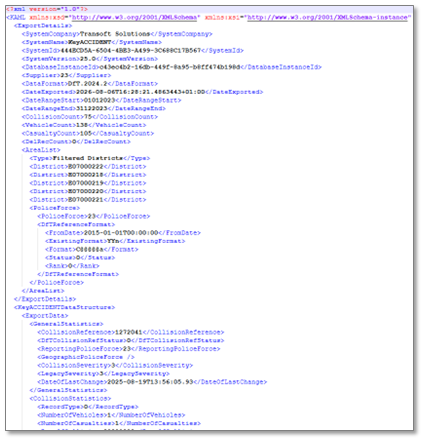Select the ExportDetails opening tag
422x440 pixels.
point(43,26)
